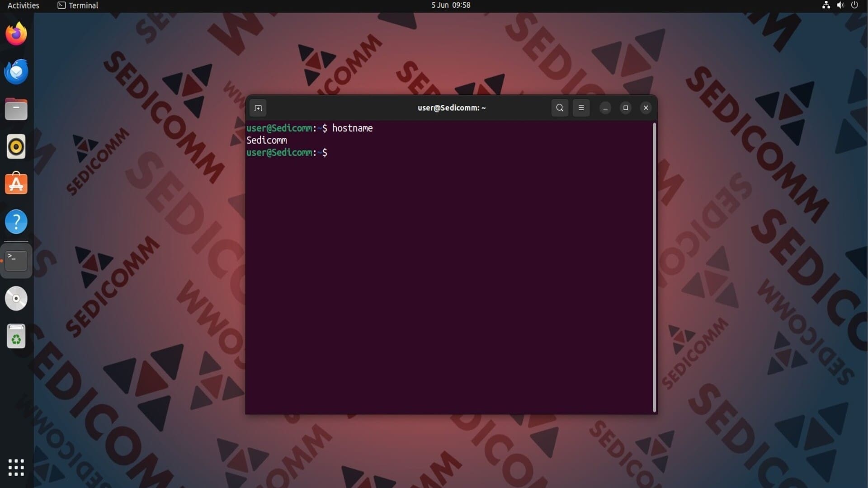The height and width of the screenshot is (488, 868).
Task: Open the clock showing 5 Jun 09:58
Action: coord(451,5)
